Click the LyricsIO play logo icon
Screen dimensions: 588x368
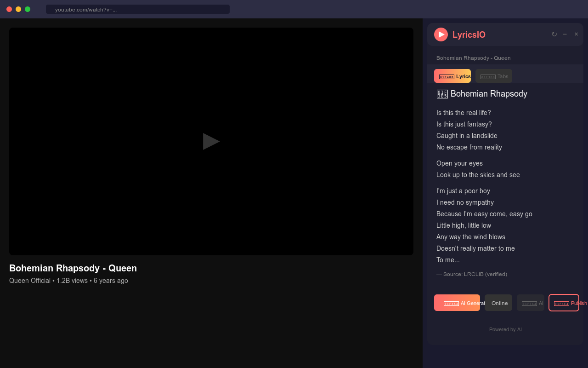441,34
